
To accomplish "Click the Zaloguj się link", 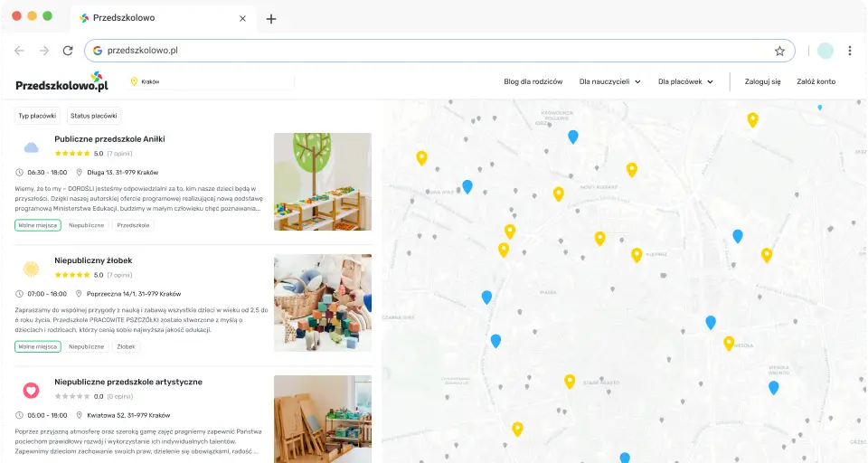I will pyautogui.click(x=762, y=81).
